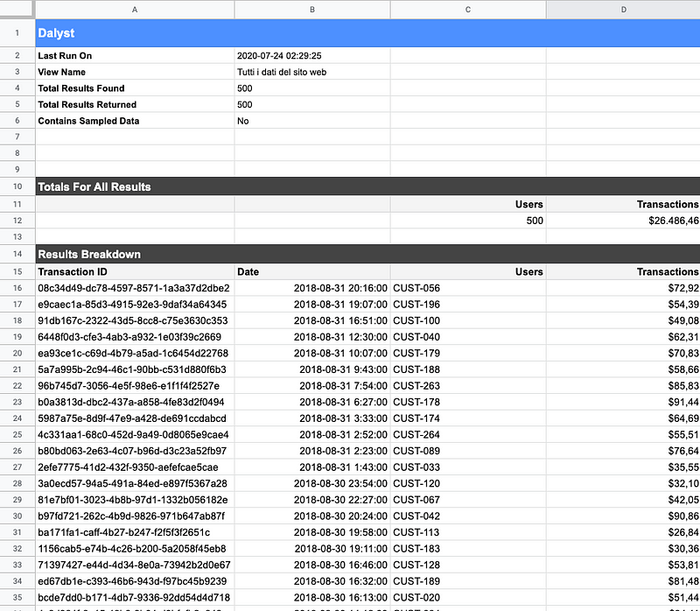Select column D header
Viewport: 700px width, 611px height.
[623, 10]
